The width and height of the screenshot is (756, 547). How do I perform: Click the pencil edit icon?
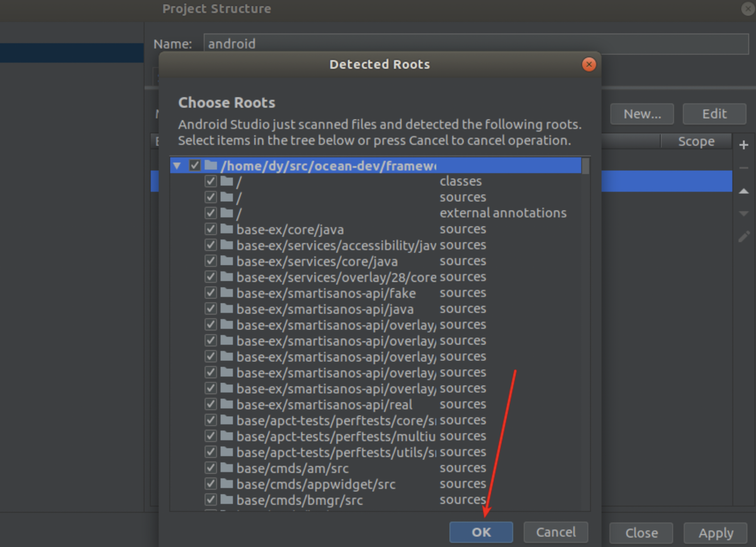743,237
